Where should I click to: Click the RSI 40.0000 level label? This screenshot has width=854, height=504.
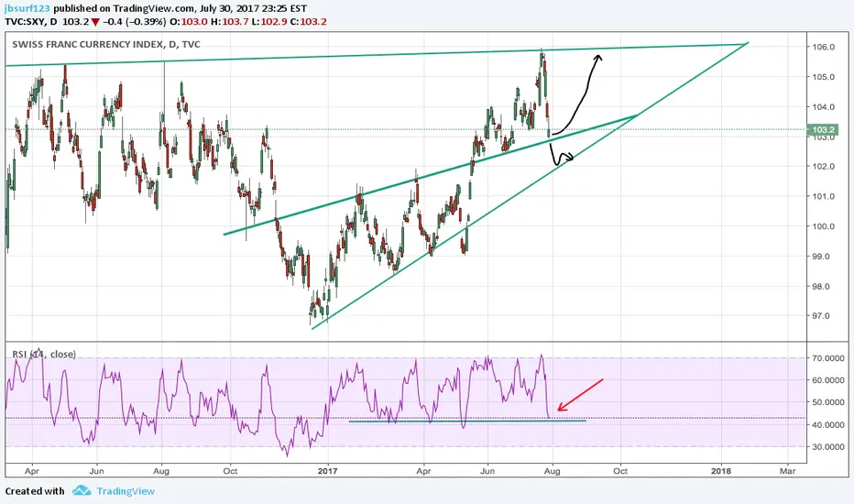(x=828, y=424)
